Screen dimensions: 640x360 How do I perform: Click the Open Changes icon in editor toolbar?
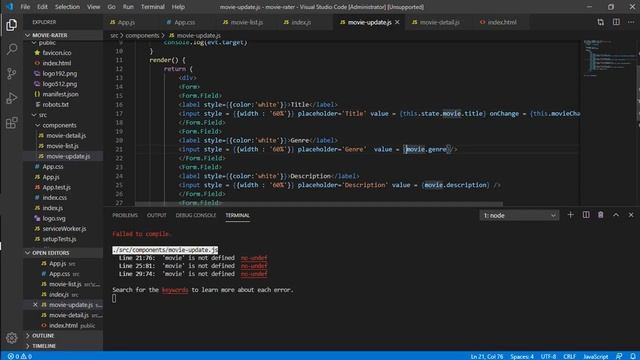[600, 22]
